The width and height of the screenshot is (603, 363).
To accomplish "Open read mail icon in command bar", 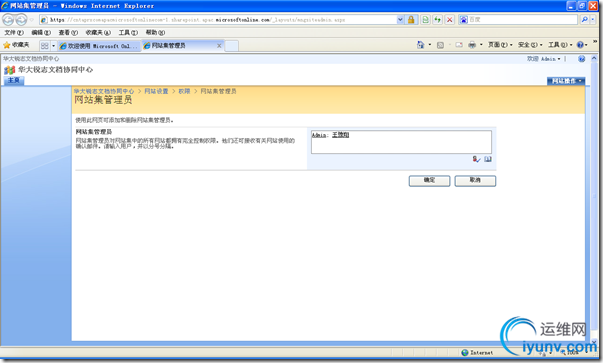I will coord(459,45).
